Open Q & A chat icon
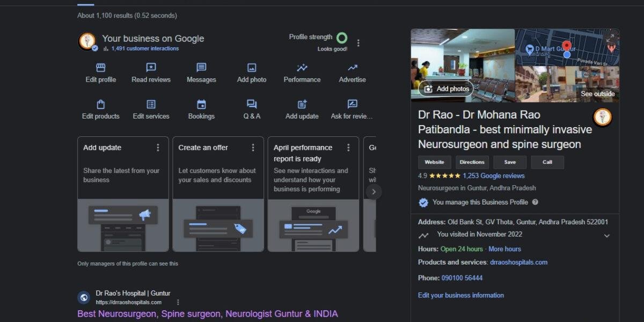The width and height of the screenshot is (644, 322). click(x=252, y=104)
